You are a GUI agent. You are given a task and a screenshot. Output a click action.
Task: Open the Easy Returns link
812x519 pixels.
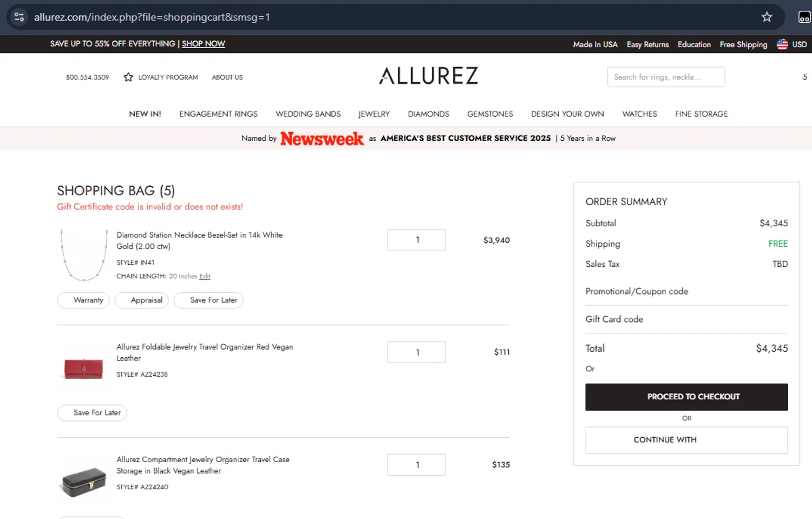tap(647, 44)
